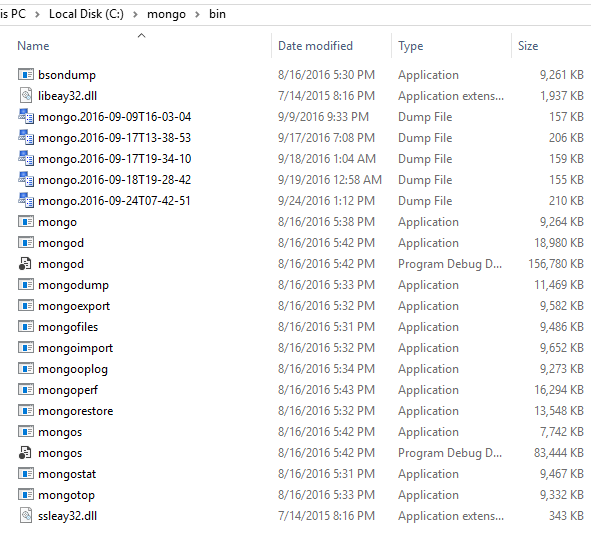Click the 18,980 KB size cell

point(559,243)
